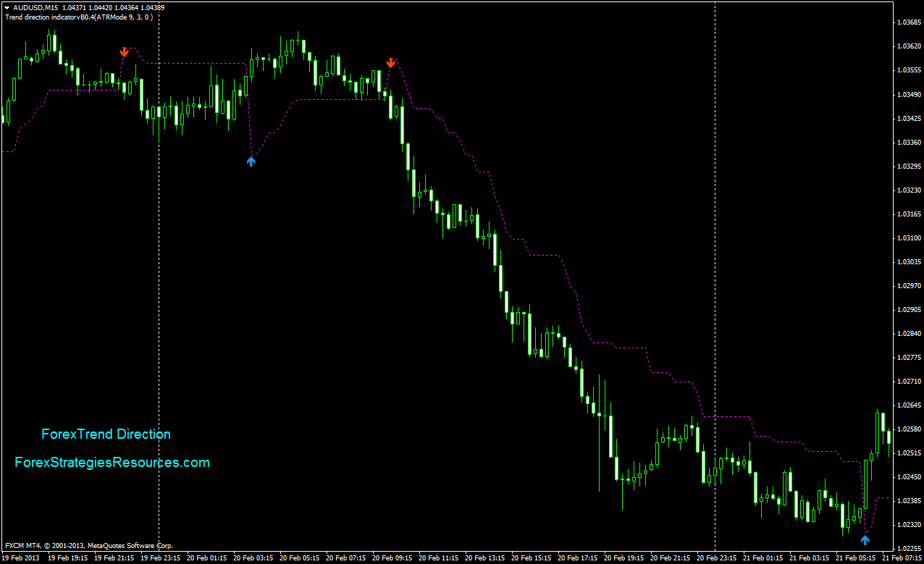Viewport: 924px width, 564px height.
Task: Click the 20 Feb 03:15 time label
Action: tap(253, 558)
